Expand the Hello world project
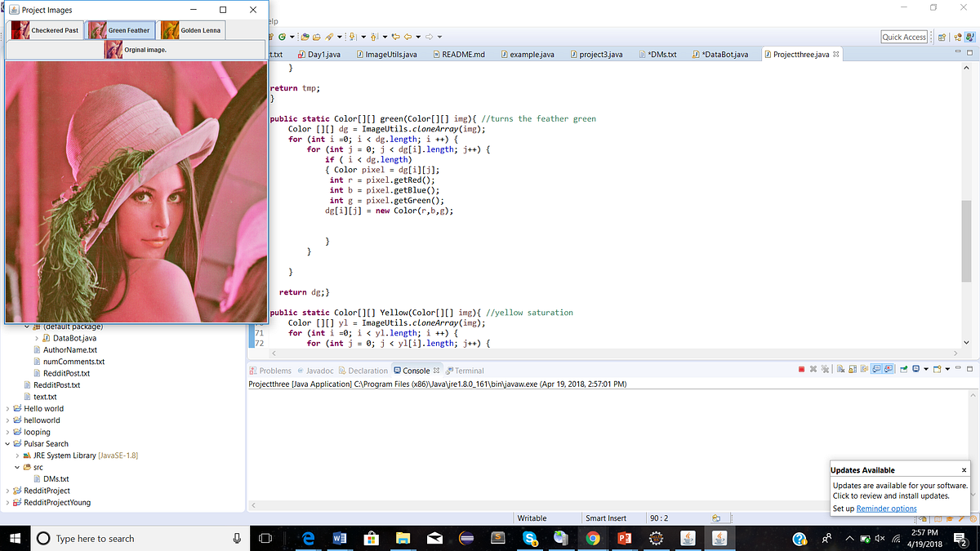Screen dimensions: 980x551 [x=7, y=408]
